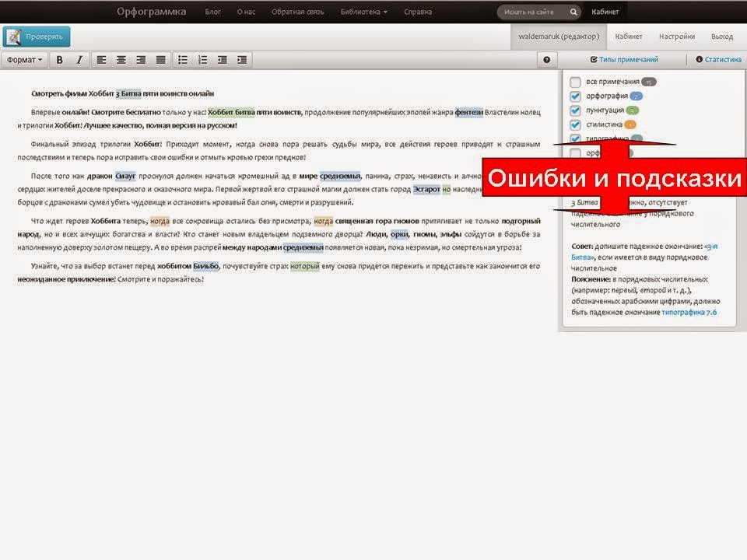Uncheck the пунктуация checkbox
The height and width of the screenshot is (560, 747).
[575, 110]
